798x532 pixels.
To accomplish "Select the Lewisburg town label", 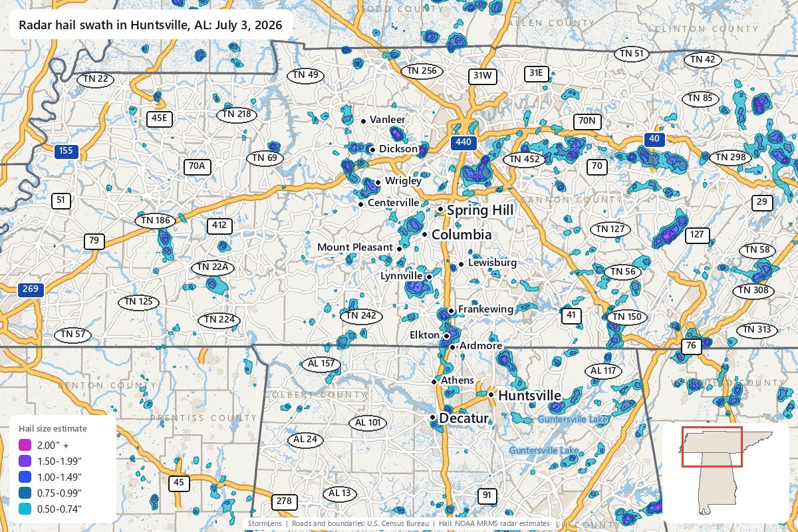I will tap(492, 263).
